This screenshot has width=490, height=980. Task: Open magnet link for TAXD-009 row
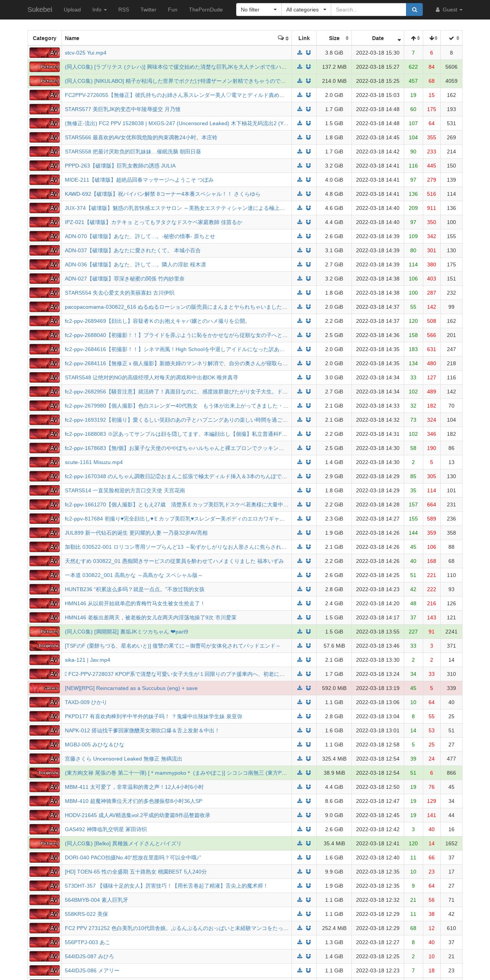tap(308, 702)
